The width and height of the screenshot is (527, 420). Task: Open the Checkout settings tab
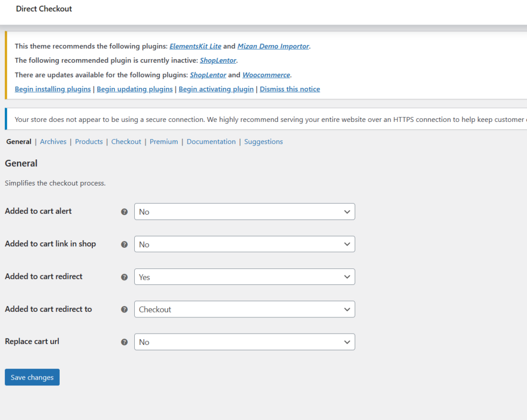click(x=126, y=142)
